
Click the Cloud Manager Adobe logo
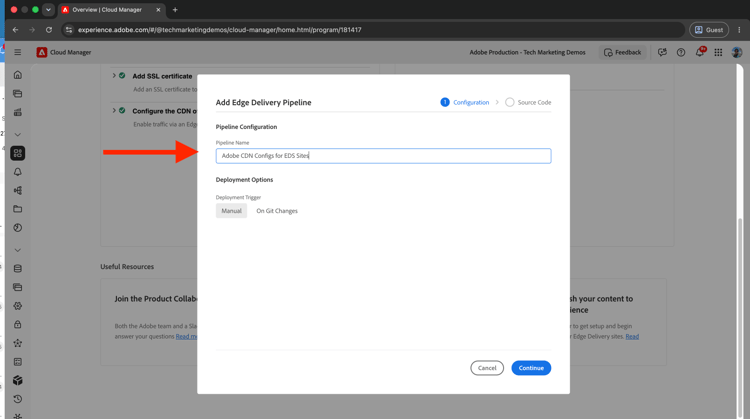(42, 52)
